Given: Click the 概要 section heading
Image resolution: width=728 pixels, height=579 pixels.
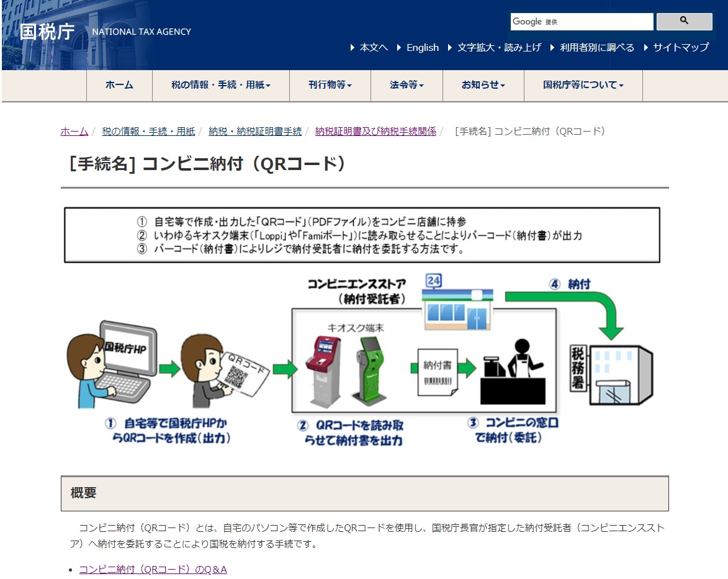Looking at the screenshot, I should 364,493.
